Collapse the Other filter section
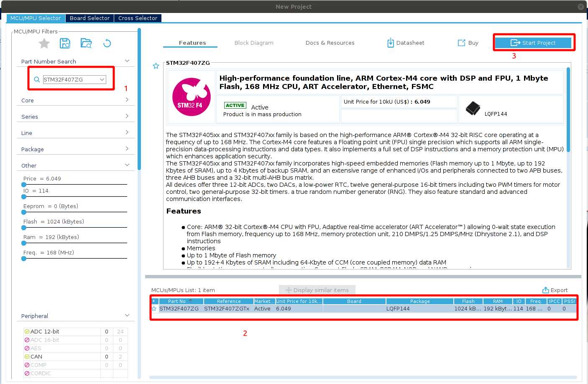This screenshot has height=384, width=588. pos(127,165)
